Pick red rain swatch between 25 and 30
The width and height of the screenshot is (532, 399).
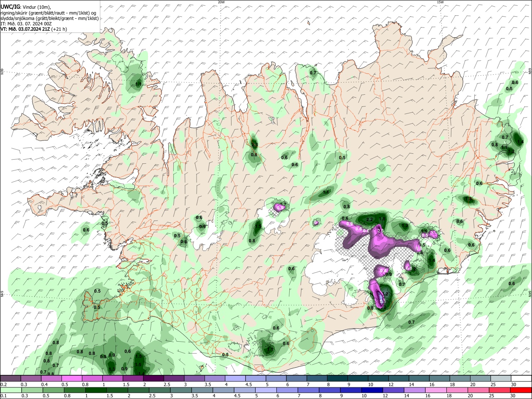[x=499, y=390]
